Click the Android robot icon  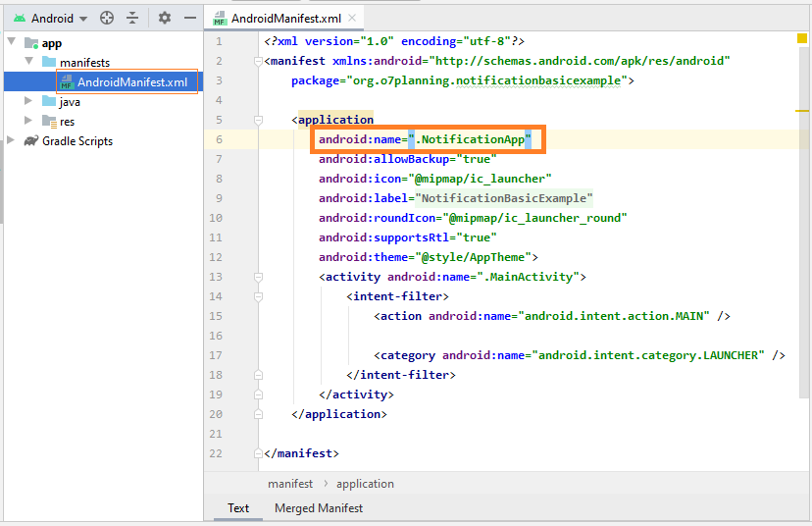20,18
